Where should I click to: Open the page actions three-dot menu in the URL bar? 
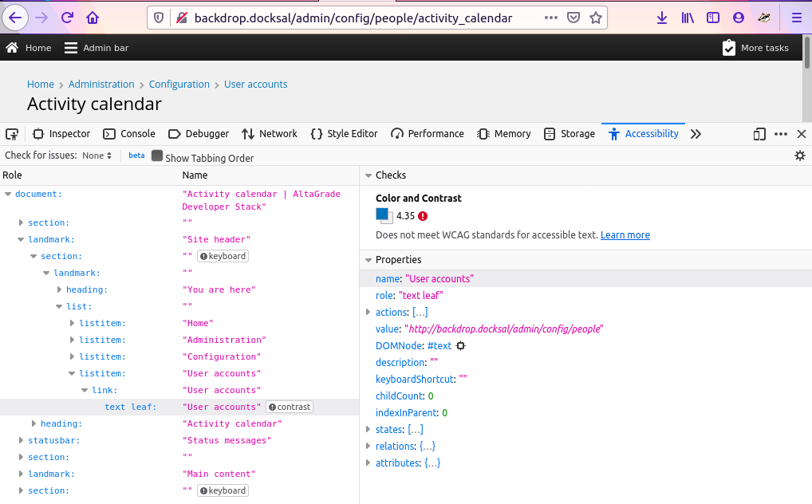coord(551,18)
